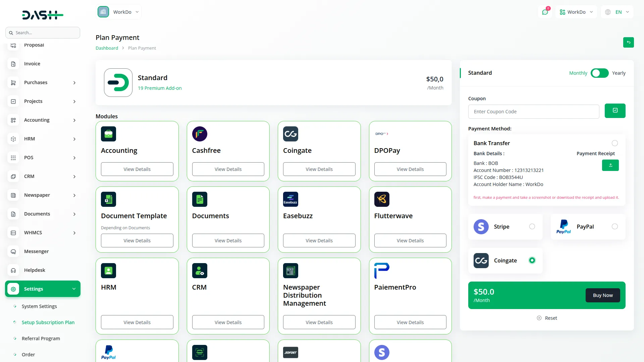Click the green back arrow button
Image resolution: width=644 pixels, height=362 pixels.
pos(628,42)
